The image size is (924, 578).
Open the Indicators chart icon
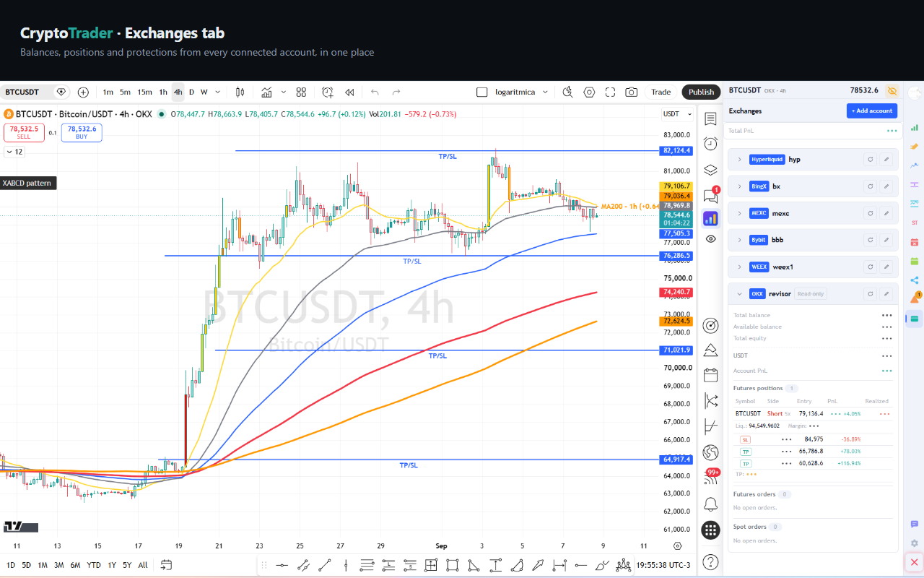[x=266, y=92]
